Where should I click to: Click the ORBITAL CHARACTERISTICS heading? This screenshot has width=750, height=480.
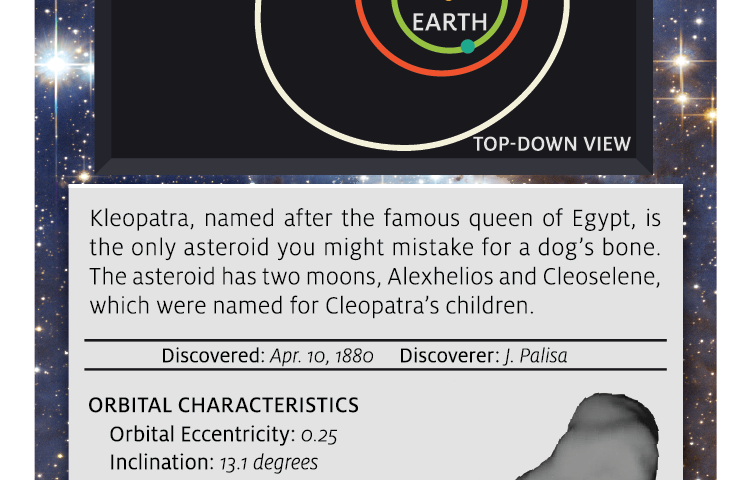coord(223,405)
